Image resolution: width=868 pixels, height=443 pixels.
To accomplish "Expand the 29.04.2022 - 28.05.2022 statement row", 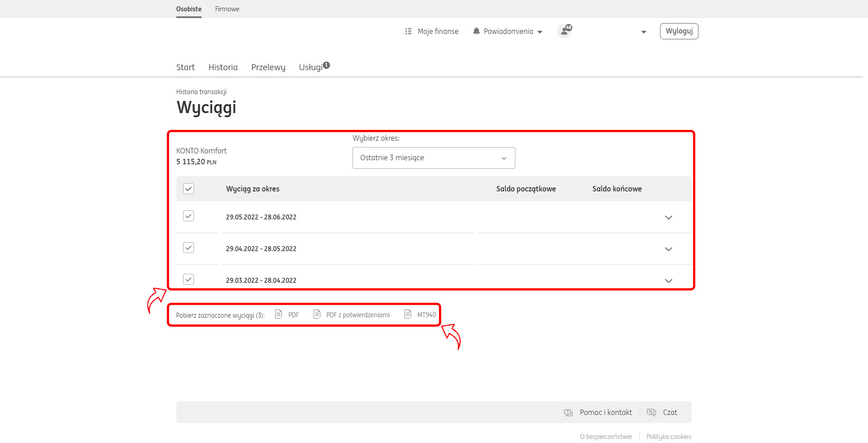I will [668, 249].
